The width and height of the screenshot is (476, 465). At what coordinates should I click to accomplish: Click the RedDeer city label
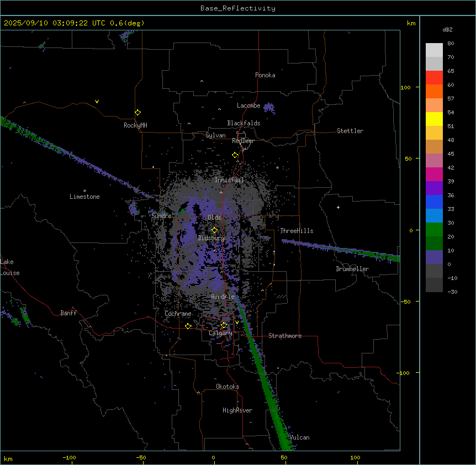pyautogui.click(x=243, y=141)
